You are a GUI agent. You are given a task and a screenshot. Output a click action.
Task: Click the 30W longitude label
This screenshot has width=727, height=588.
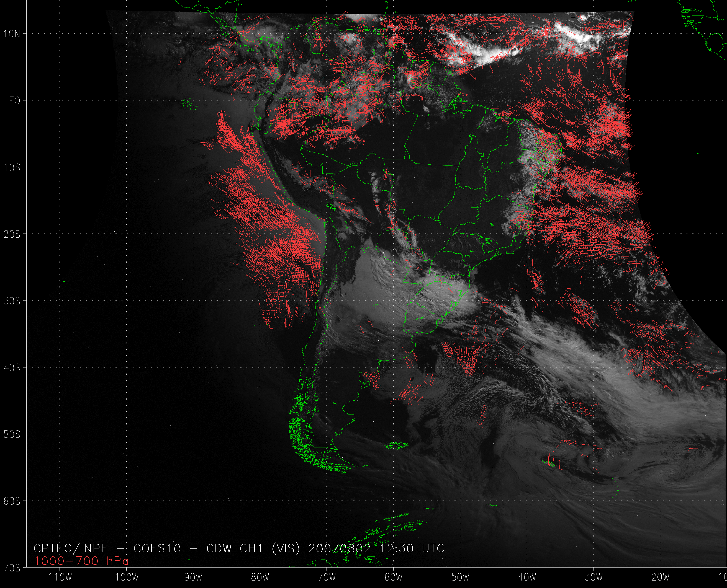pos(594,577)
